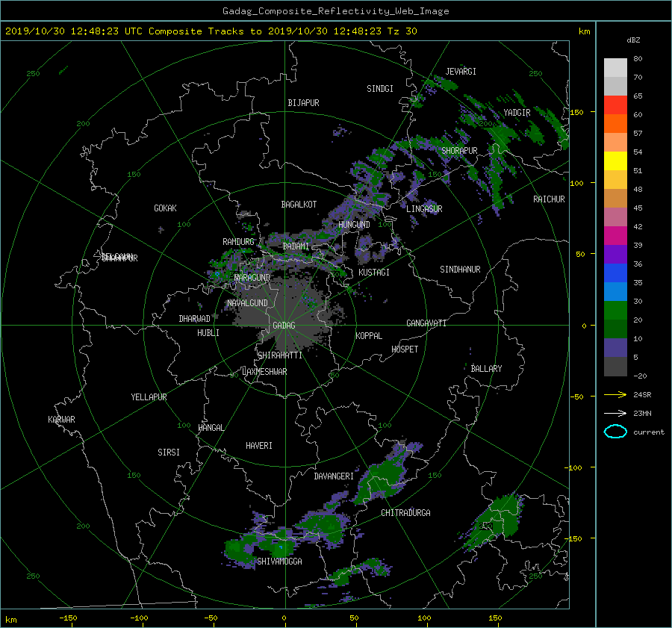Click the GANGAVATI city label
672x628 pixels.
coord(426,323)
